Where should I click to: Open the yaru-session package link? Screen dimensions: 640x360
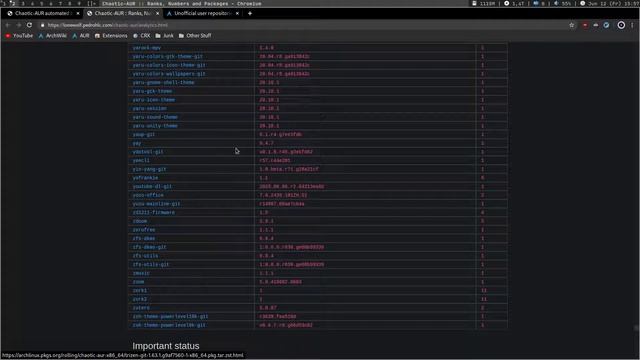(149, 108)
